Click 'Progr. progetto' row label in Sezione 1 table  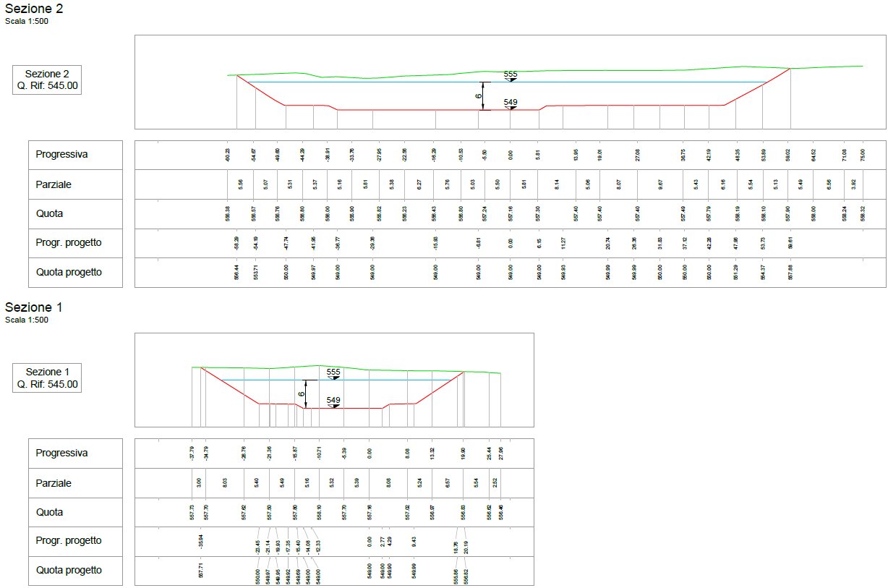(69, 541)
